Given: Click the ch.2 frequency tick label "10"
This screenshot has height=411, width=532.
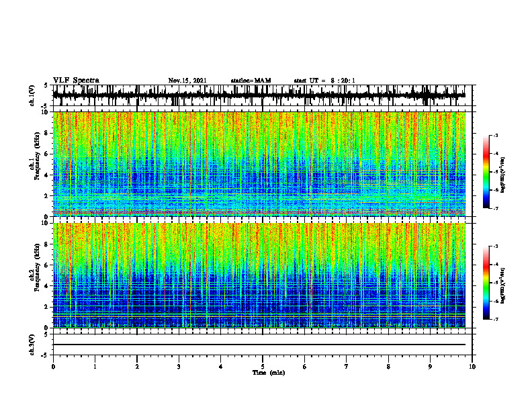Looking at the screenshot, I should [x=46, y=223].
